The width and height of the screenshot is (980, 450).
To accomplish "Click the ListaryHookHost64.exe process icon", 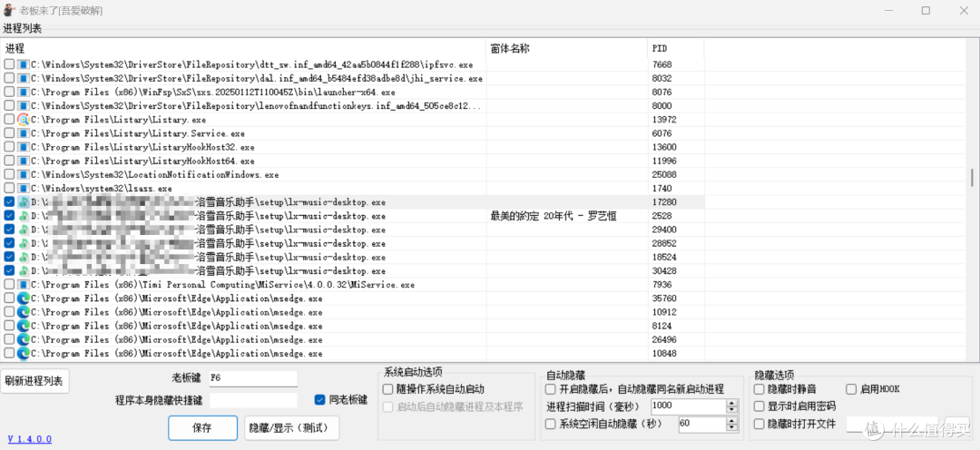I will click(x=23, y=161).
